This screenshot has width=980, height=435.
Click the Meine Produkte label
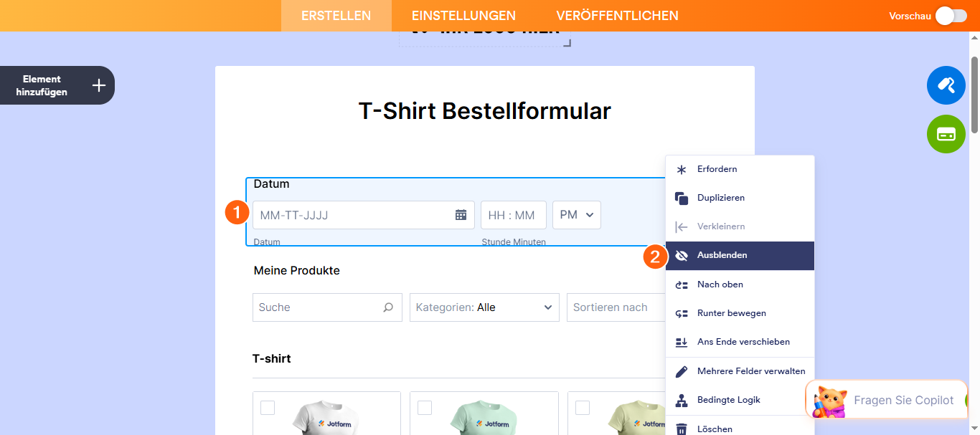pyautogui.click(x=297, y=271)
